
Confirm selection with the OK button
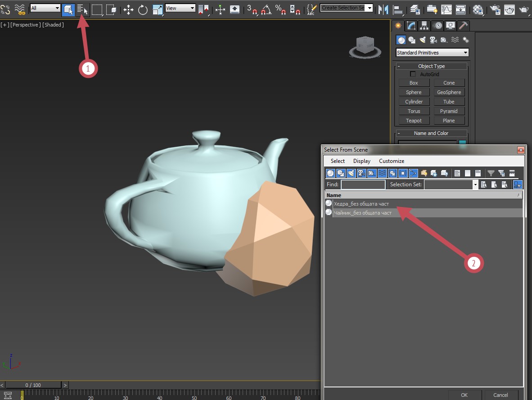tap(464, 395)
